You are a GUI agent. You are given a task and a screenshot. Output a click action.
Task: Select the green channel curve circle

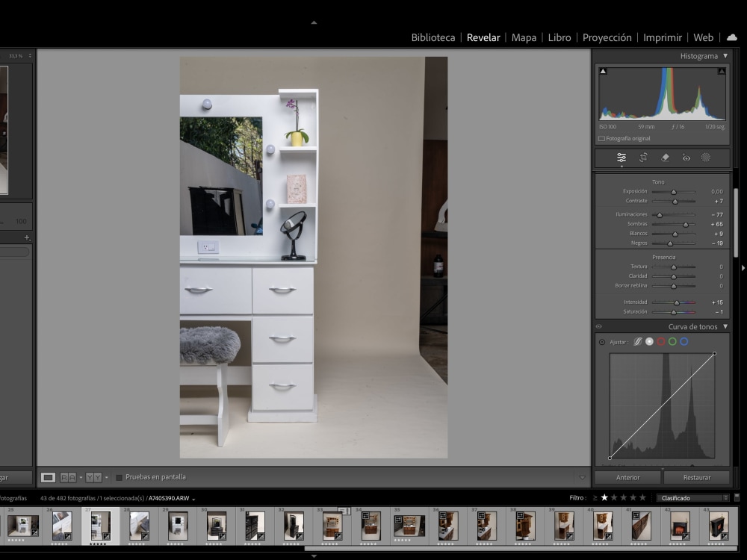672,342
